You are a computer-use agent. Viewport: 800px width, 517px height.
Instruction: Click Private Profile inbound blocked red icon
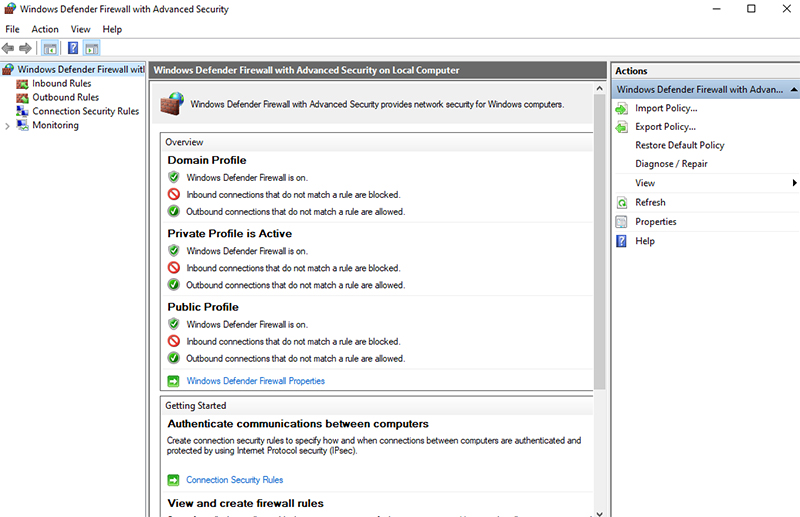[x=173, y=268]
